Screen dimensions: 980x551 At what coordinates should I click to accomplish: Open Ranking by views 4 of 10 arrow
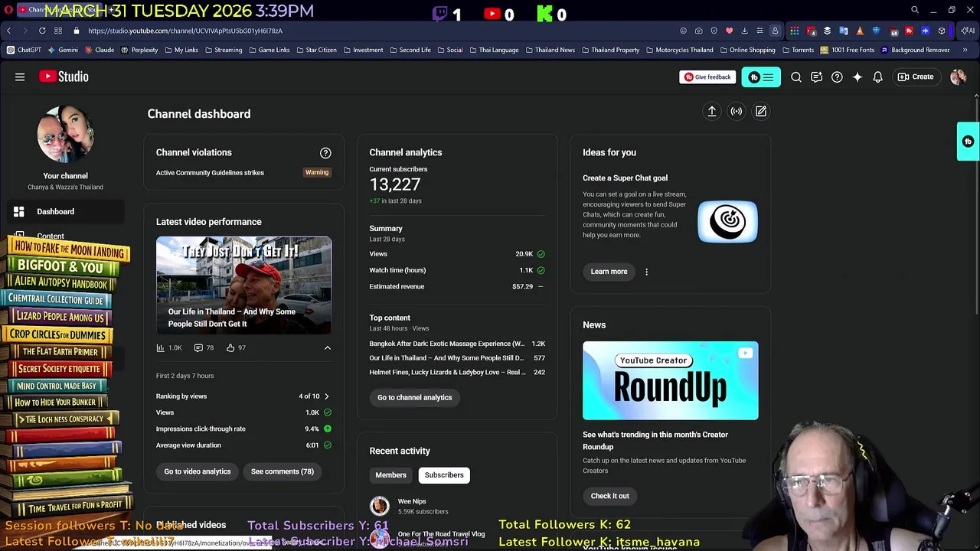click(326, 396)
